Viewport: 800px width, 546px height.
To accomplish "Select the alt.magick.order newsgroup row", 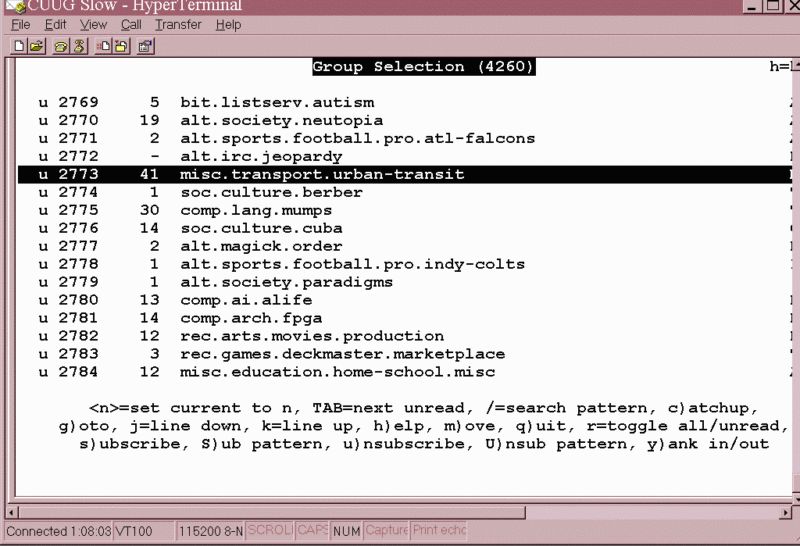I will pyautogui.click(x=404, y=246).
